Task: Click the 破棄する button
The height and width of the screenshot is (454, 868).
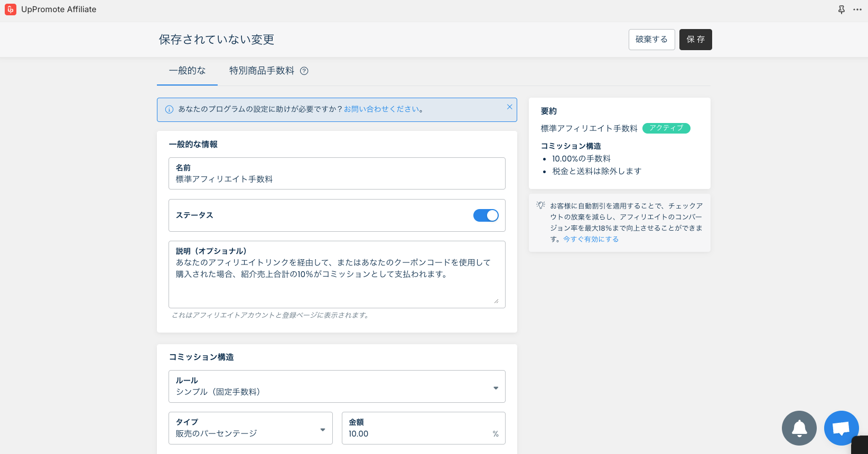Action: [651, 40]
